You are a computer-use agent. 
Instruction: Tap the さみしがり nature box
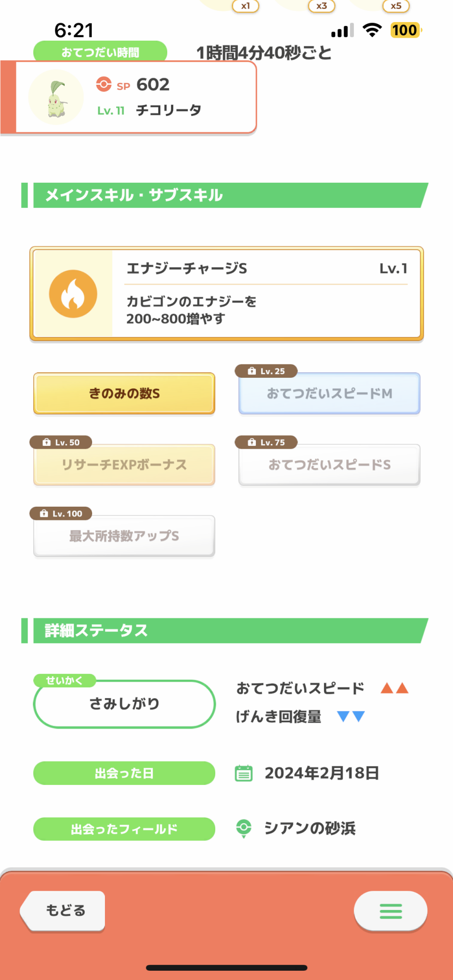[124, 704]
